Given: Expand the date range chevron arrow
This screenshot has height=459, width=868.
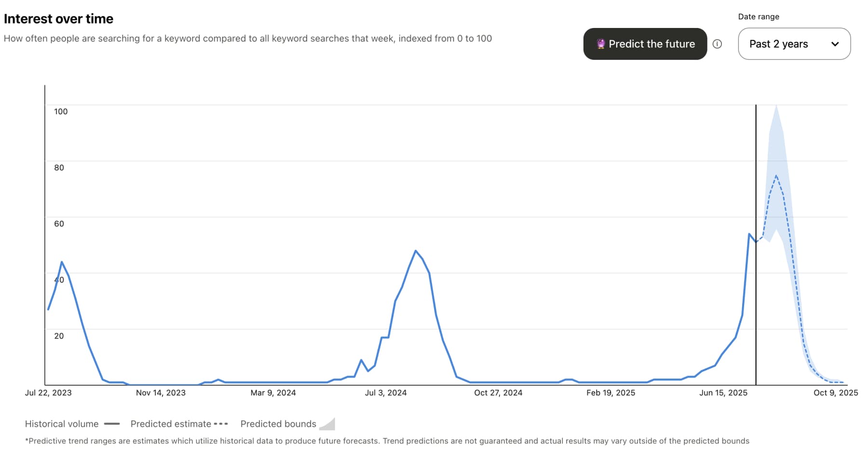Looking at the screenshot, I should (x=835, y=44).
